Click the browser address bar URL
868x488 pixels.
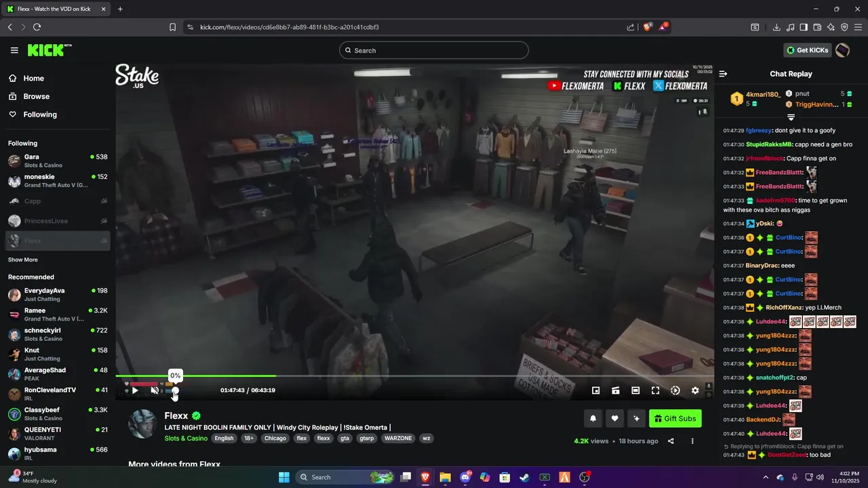click(x=290, y=27)
